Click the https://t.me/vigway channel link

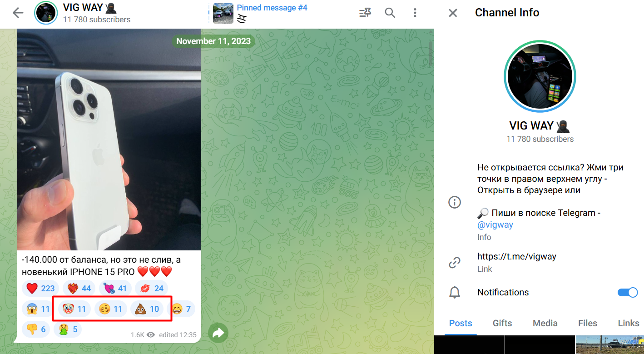point(516,256)
